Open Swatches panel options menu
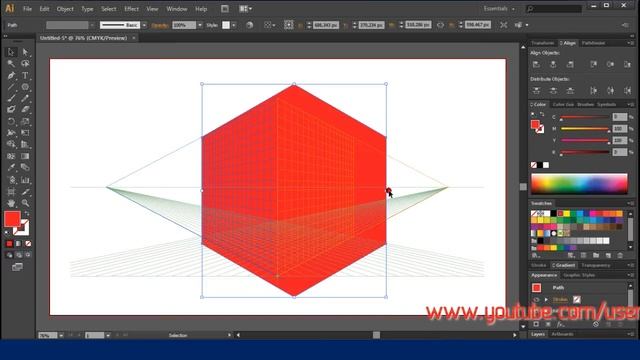Screen dimensions: 640x360 [630, 203]
